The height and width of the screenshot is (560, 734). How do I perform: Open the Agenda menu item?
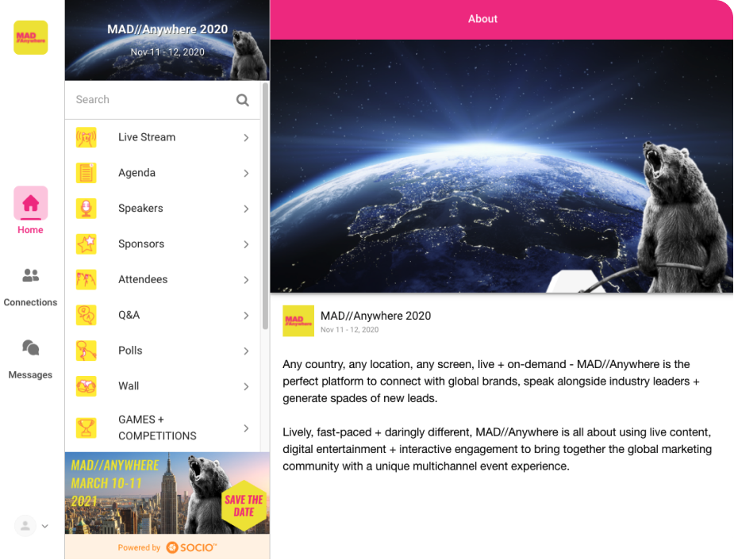(x=163, y=173)
